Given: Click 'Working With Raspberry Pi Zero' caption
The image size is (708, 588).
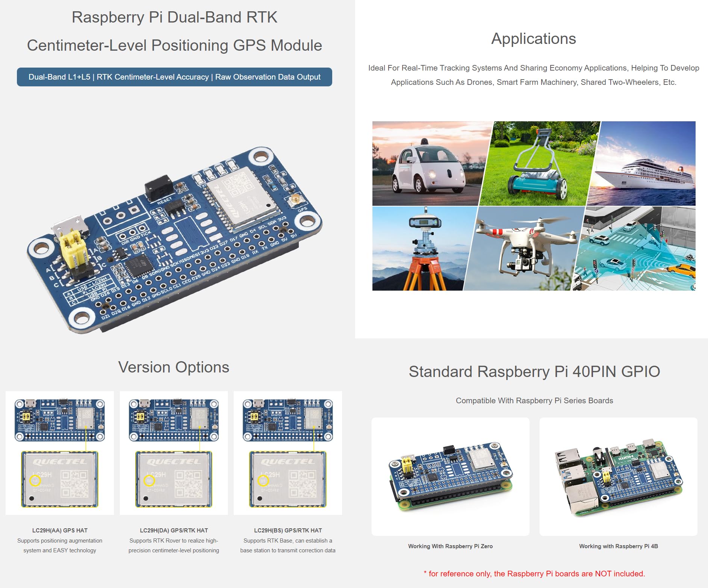Looking at the screenshot, I should click(451, 546).
